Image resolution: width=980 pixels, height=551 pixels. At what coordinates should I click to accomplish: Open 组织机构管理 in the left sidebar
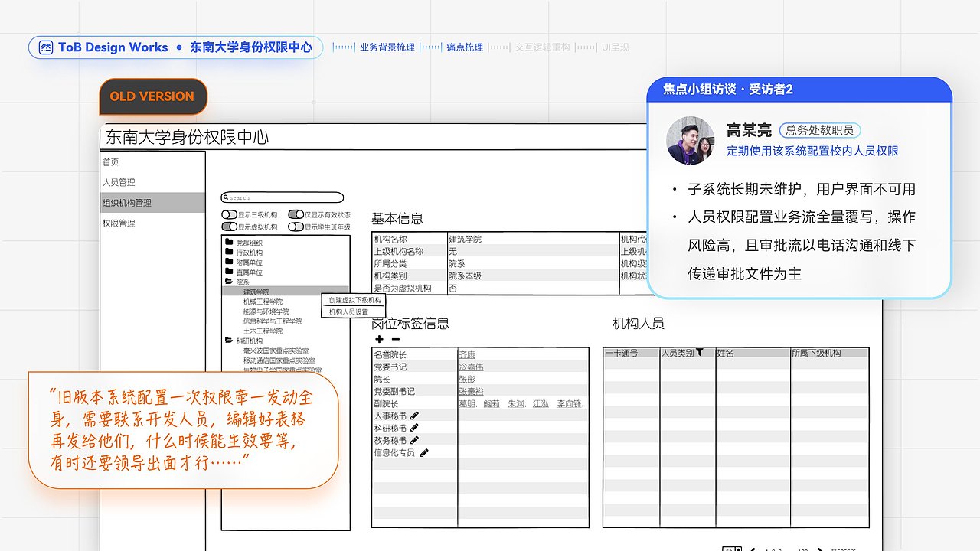153,203
